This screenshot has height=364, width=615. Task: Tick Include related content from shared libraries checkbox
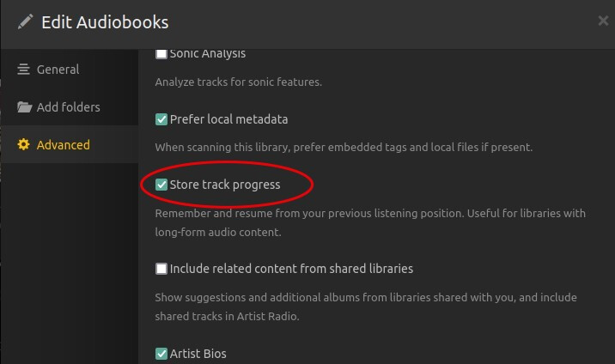161,269
